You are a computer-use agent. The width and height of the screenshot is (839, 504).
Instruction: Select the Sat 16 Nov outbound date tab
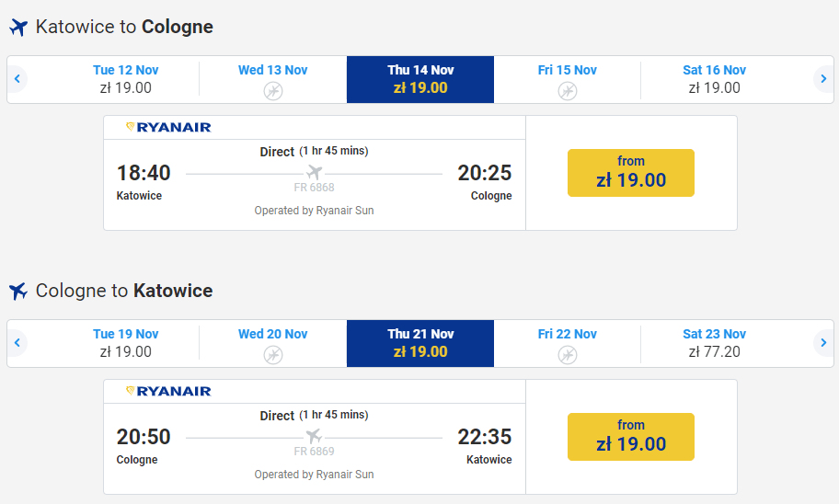coord(715,80)
